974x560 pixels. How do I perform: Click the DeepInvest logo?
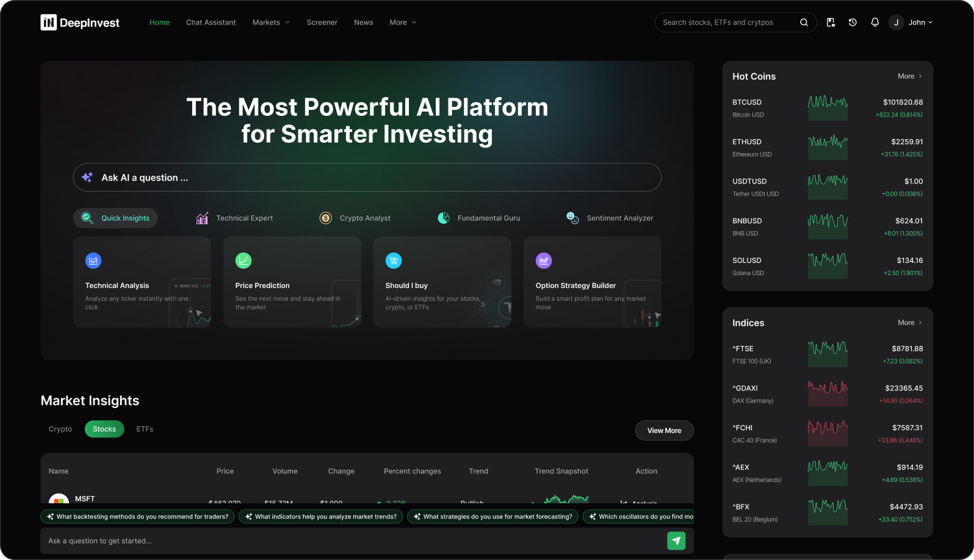tap(80, 23)
